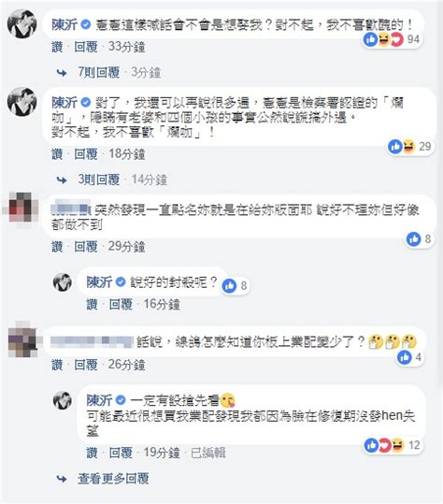
Task: Click the verified badge on the top 陳沂 comment
Action: click(86, 24)
